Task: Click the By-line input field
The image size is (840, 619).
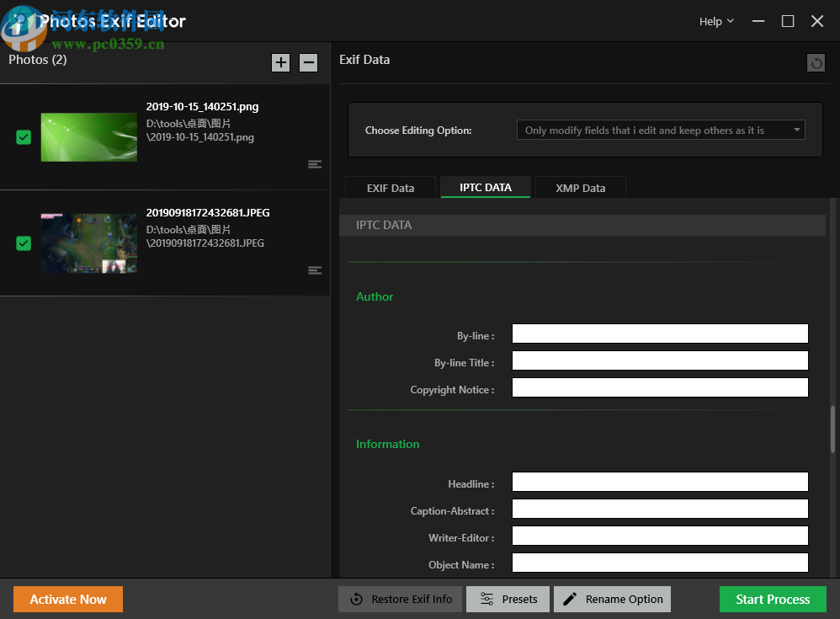Action: click(660, 333)
